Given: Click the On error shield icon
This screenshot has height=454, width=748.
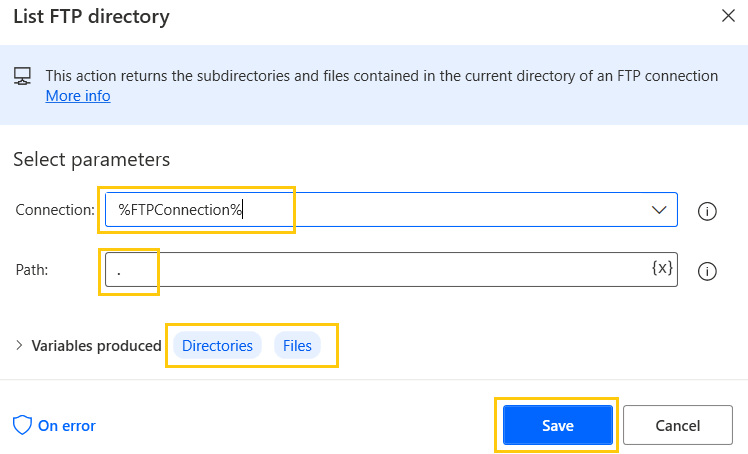Looking at the screenshot, I should (22, 425).
